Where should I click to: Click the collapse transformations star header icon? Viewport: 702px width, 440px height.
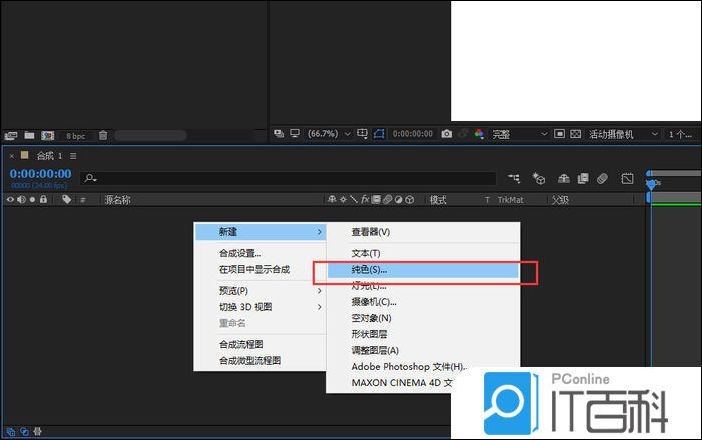click(x=343, y=200)
